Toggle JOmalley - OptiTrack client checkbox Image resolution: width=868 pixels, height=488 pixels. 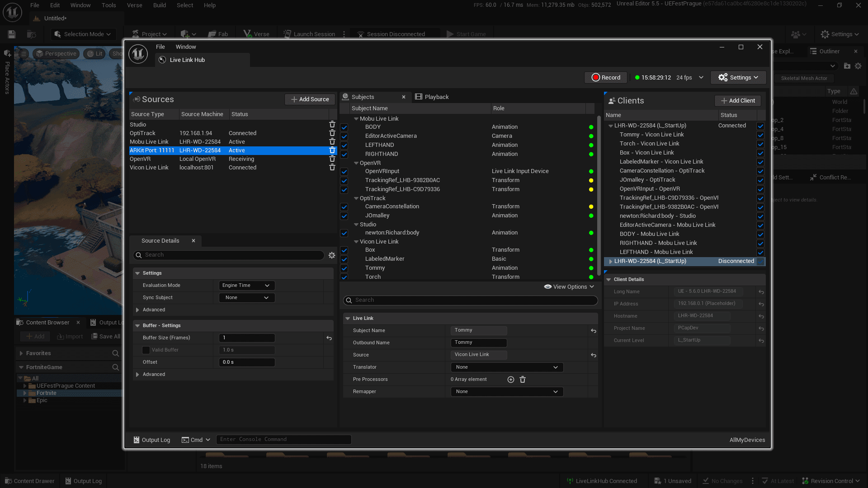click(760, 180)
